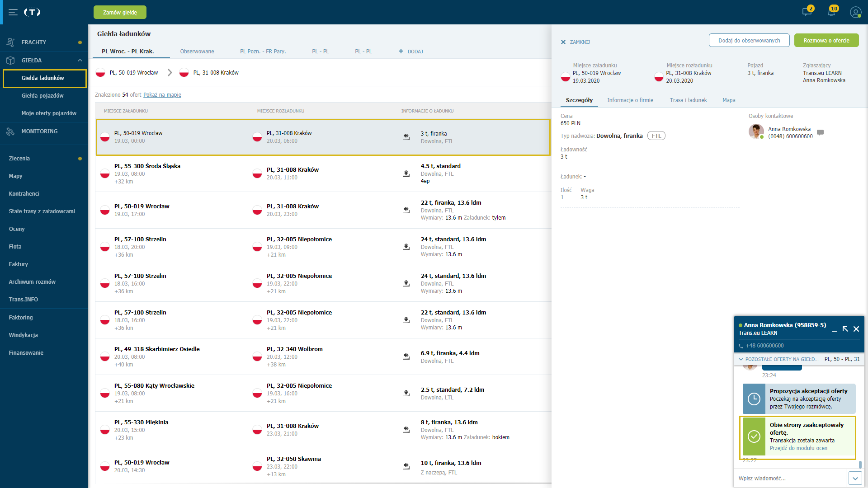Switch to the Mapa tab
This screenshot has width=868, height=488.
729,100
